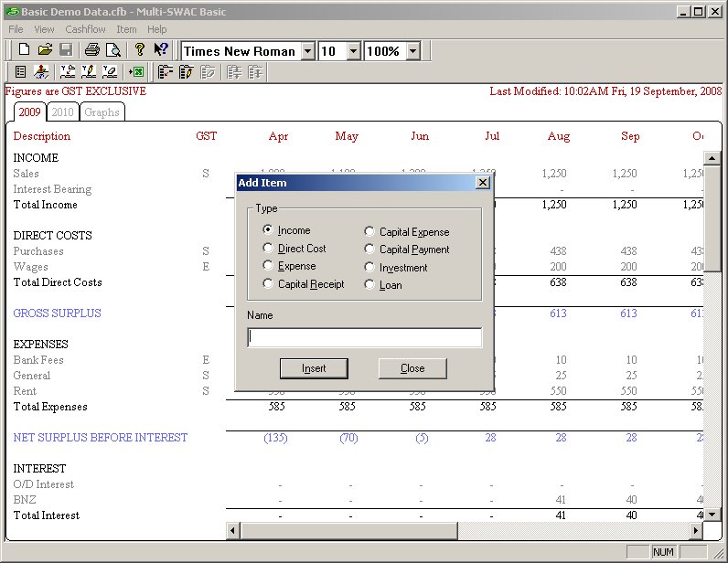Select the Interest Bearing row
728x563 pixels.
pos(52,189)
